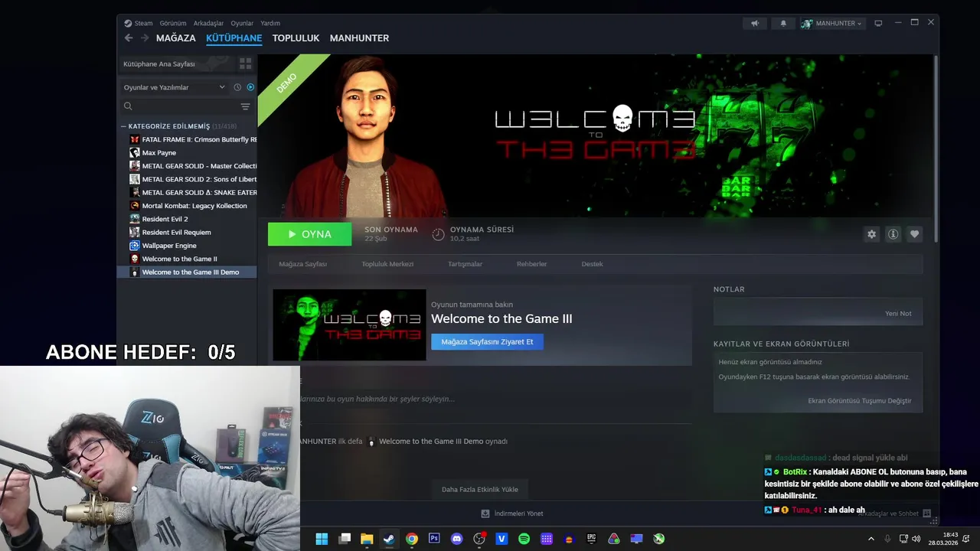Open Destek game link
Viewport: 980px width, 551px height.
[x=592, y=264]
